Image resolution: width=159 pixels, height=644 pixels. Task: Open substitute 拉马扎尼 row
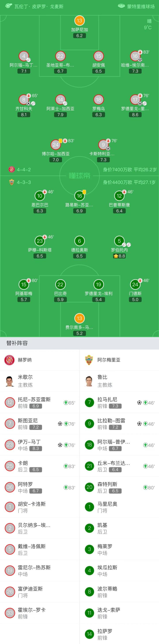(119, 402)
